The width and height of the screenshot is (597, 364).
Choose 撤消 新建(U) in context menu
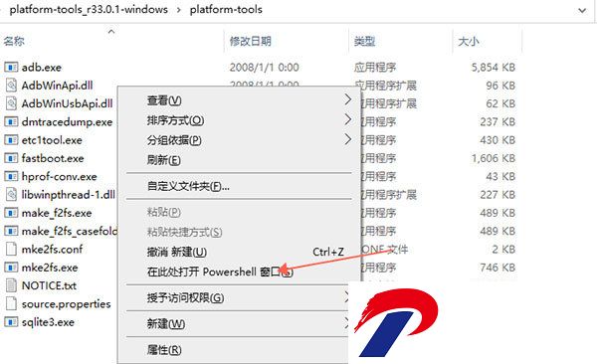239,252
